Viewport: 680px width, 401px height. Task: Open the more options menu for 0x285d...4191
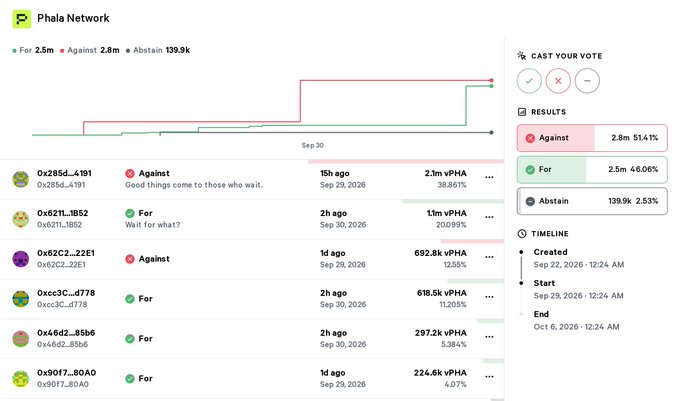pyautogui.click(x=489, y=177)
